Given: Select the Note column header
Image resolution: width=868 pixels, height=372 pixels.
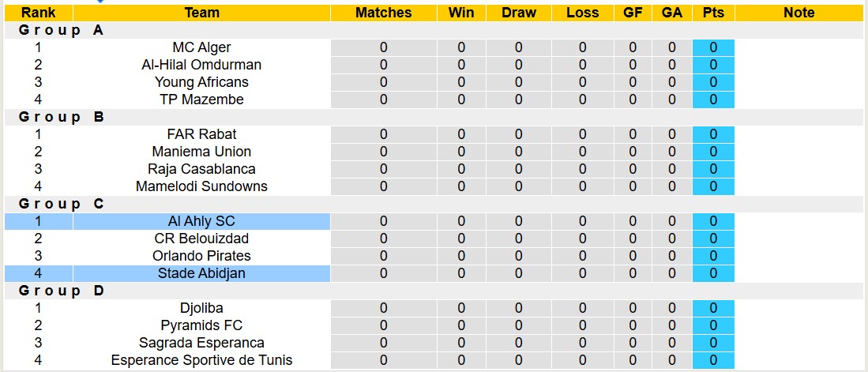Looking at the screenshot, I should 798,13.
